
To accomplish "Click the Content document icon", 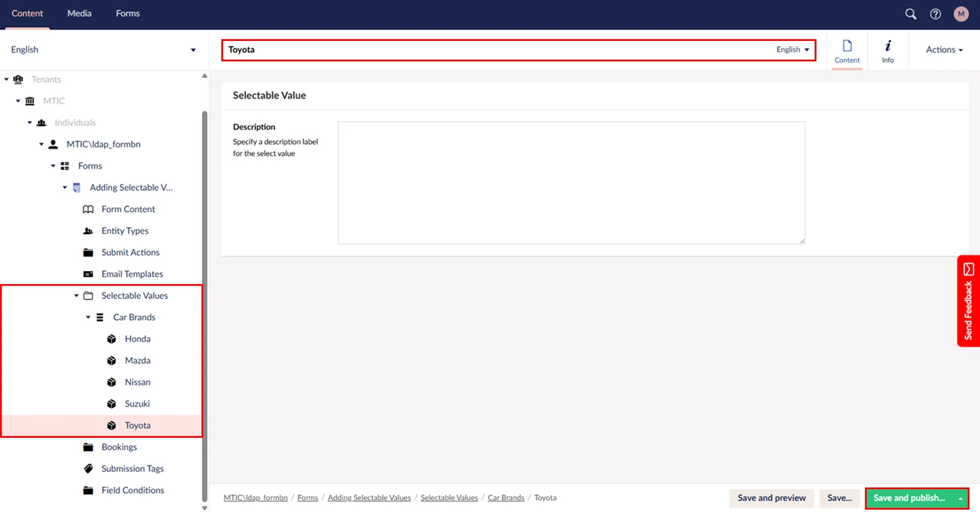I will point(847,50).
